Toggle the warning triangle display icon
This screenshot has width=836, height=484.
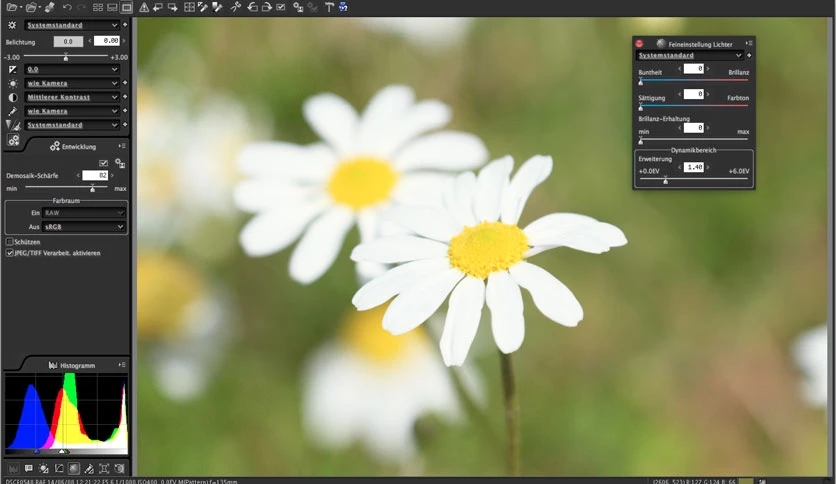tap(144, 7)
